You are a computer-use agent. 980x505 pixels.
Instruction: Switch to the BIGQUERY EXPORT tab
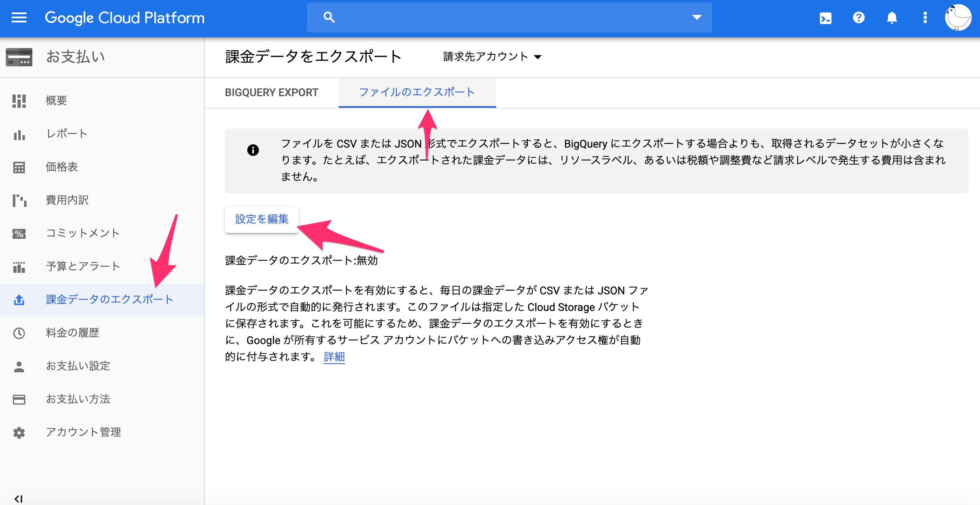coord(271,92)
